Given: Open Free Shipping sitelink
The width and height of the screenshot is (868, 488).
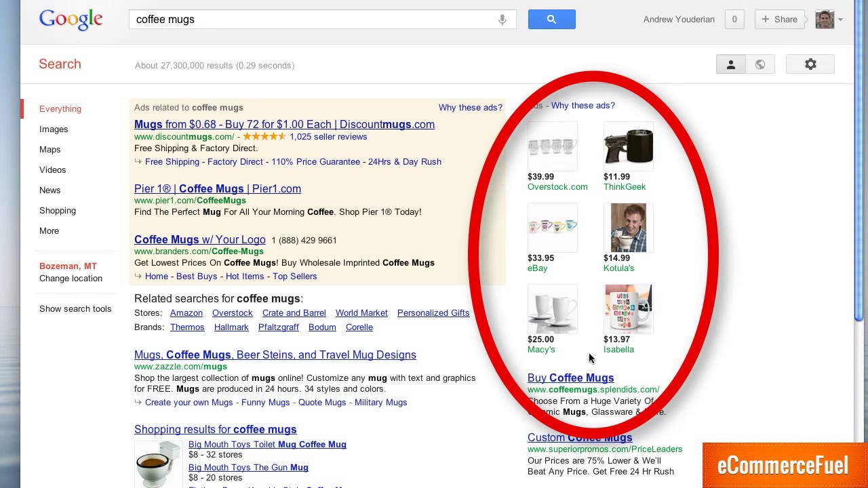Looking at the screenshot, I should (x=172, y=161).
